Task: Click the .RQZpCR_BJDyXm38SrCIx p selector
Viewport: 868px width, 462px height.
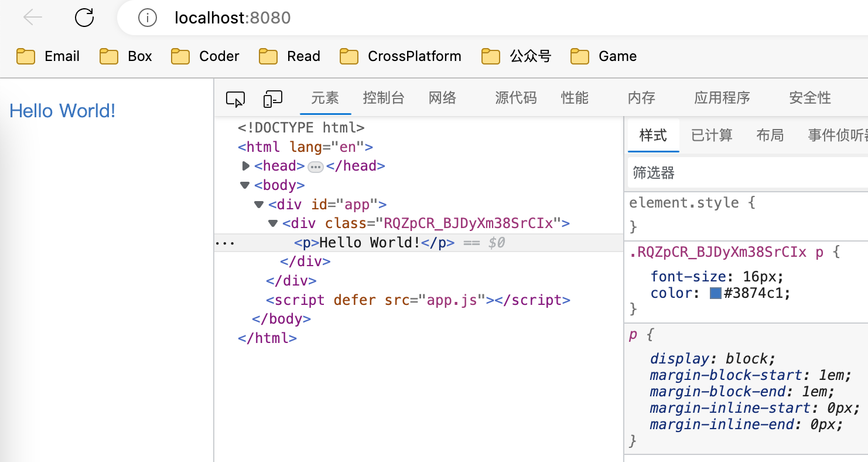Action: pos(727,253)
